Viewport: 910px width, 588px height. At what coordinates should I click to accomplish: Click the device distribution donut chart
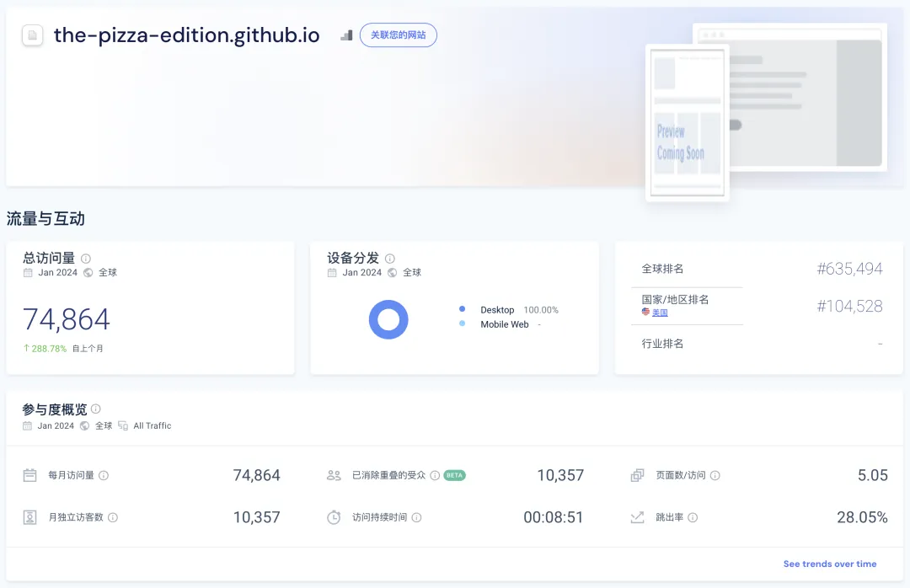point(388,319)
